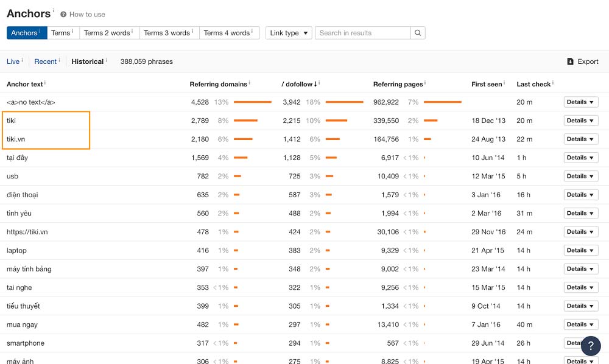This screenshot has width=609, height=364.
Task: Expand Details for the laptop row
Action: (x=580, y=250)
